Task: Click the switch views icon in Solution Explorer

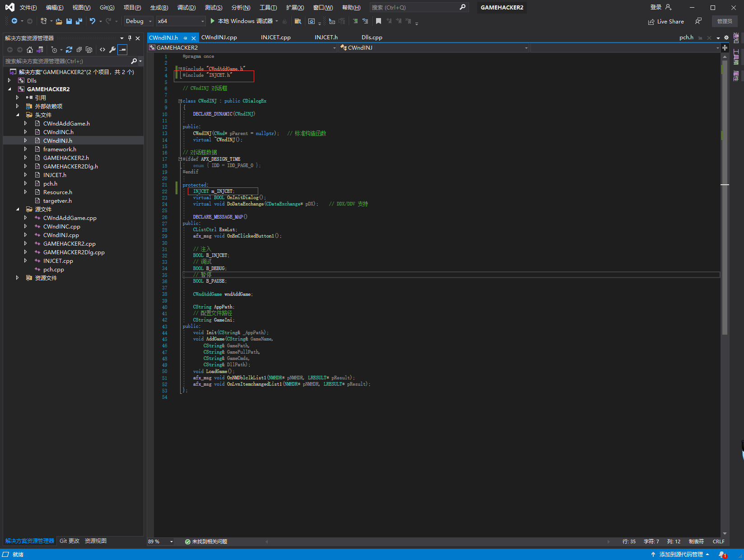Action: [40, 50]
